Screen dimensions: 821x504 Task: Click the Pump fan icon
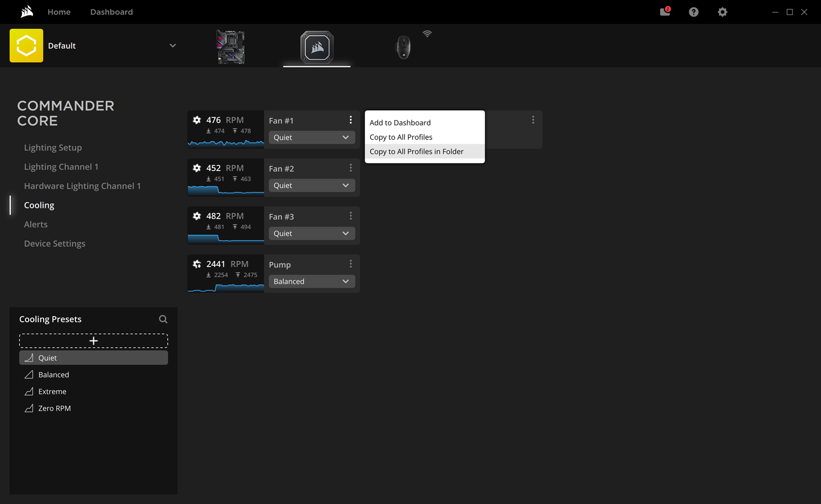[x=197, y=264]
